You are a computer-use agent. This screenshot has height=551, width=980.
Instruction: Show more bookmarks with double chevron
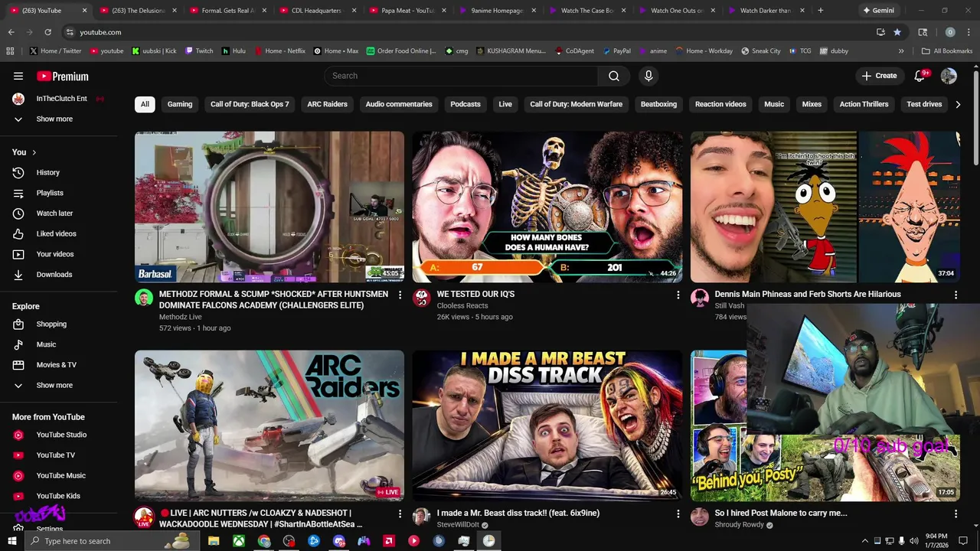coord(901,51)
